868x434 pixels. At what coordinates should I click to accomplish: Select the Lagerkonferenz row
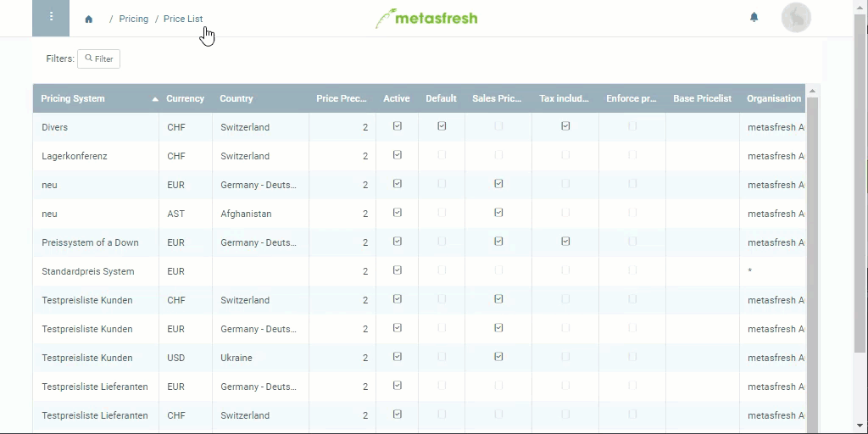click(419, 156)
